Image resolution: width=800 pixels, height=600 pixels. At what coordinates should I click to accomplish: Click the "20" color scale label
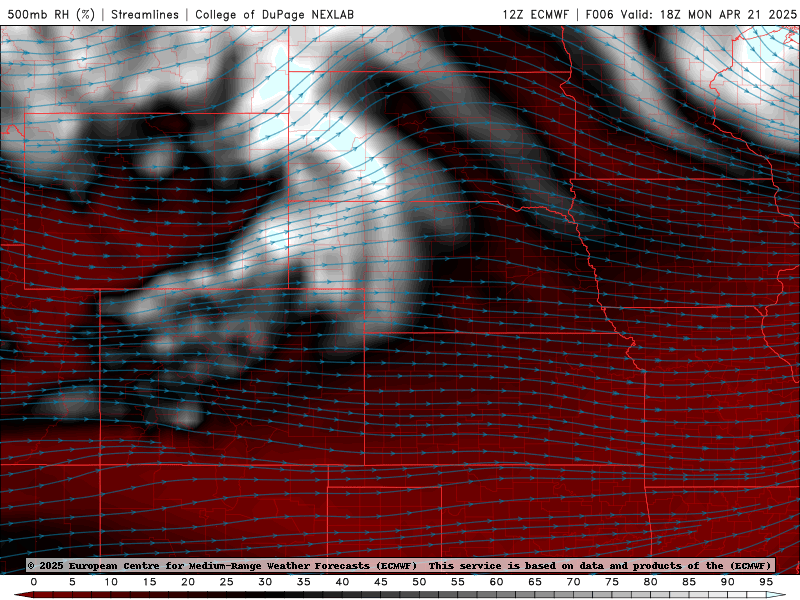188,582
